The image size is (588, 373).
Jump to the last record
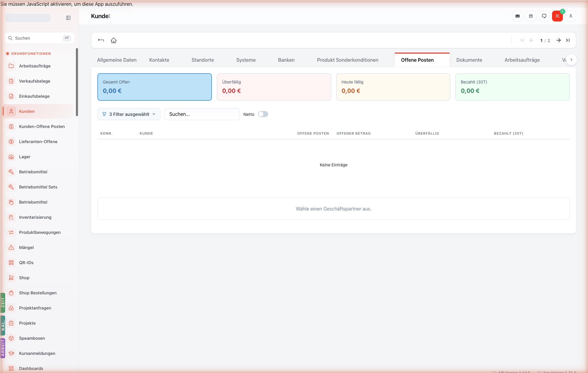coord(568,40)
